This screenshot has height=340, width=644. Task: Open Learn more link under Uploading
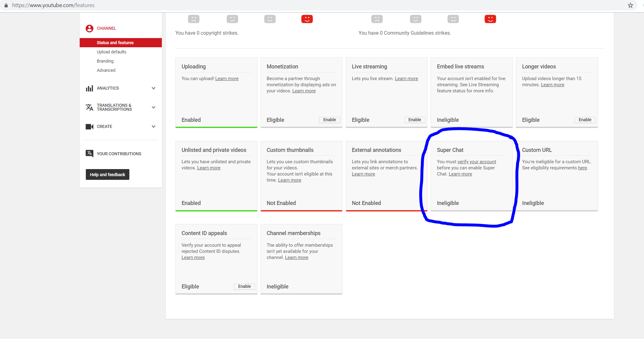(x=227, y=79)
